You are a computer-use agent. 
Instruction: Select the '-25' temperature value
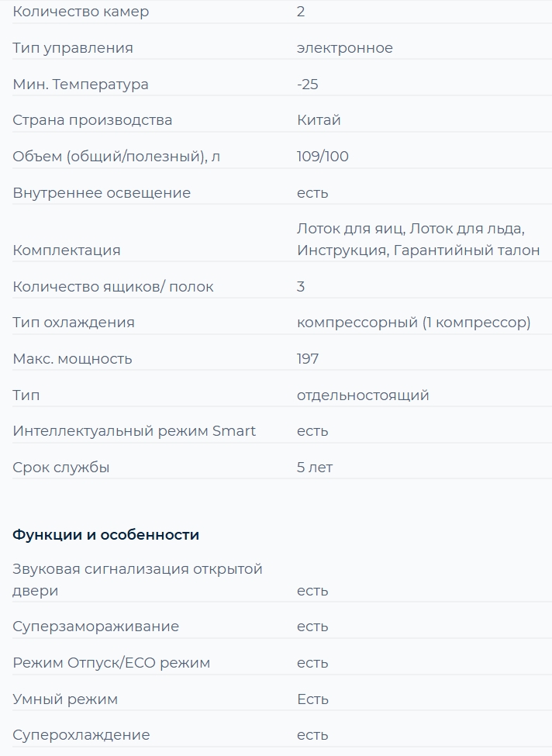pos(308,85)
